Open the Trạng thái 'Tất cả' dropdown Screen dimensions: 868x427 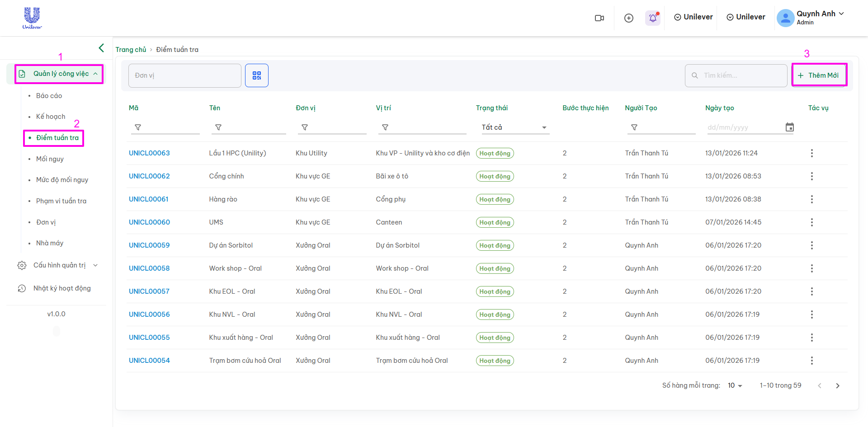pos(514,127)
